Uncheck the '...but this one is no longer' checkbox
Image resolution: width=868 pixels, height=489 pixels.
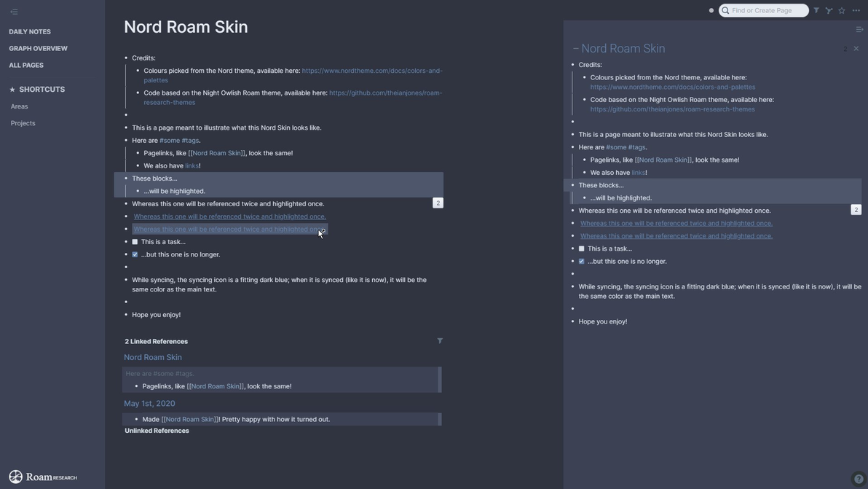pos(135,254)
